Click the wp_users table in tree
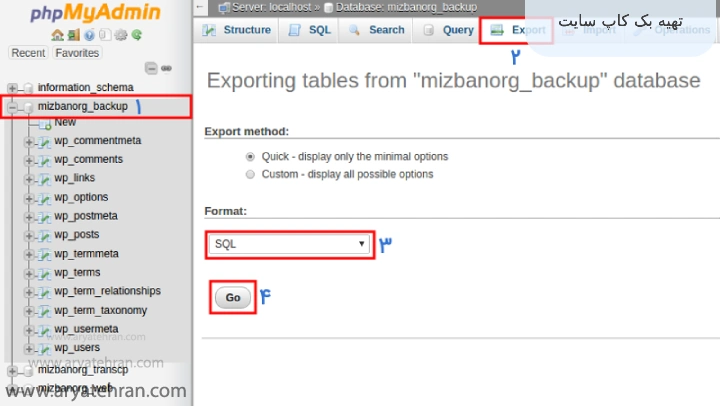The image size is (720, 406). click(x=77, y=348)
